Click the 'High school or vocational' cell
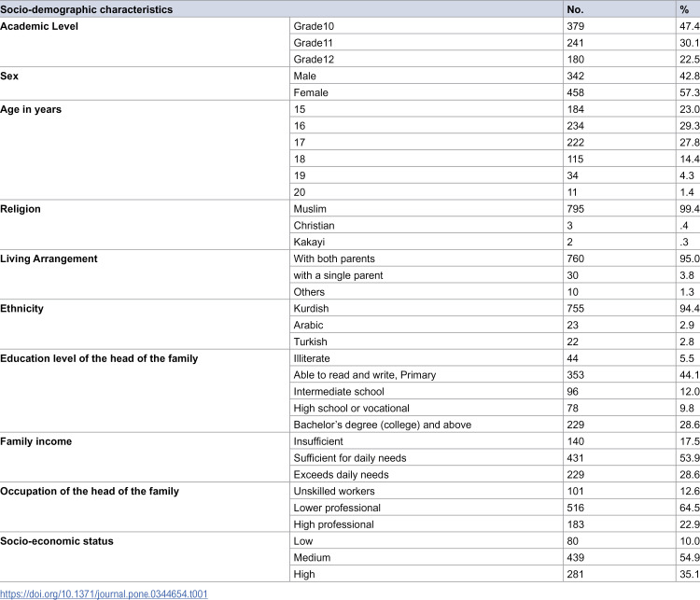Viewport: 700px width, 600px height. click(x=351, y=408)
